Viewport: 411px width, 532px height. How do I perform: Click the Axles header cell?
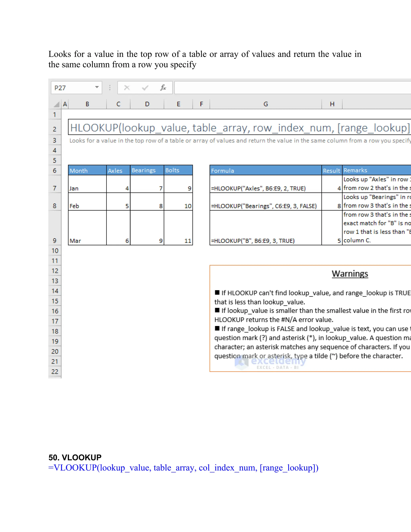[x=118, y=170]
